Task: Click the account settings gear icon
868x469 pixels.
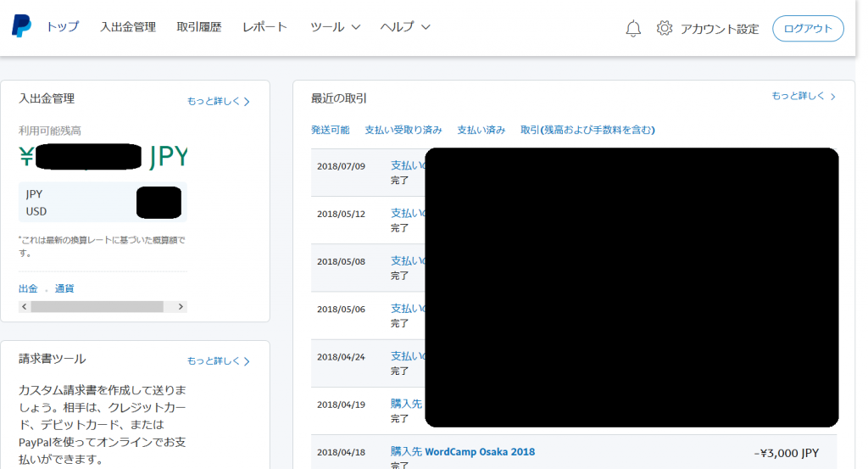Action: [665, 29]
